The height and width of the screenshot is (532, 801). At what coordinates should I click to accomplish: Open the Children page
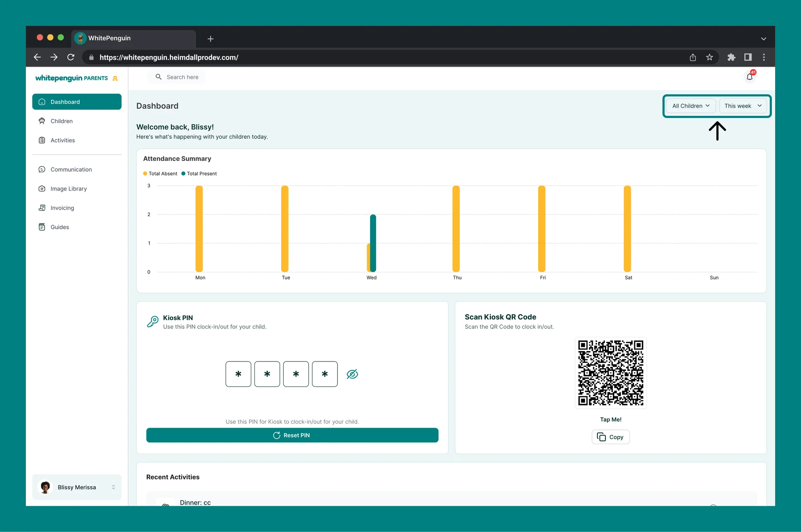coord(77,121)
